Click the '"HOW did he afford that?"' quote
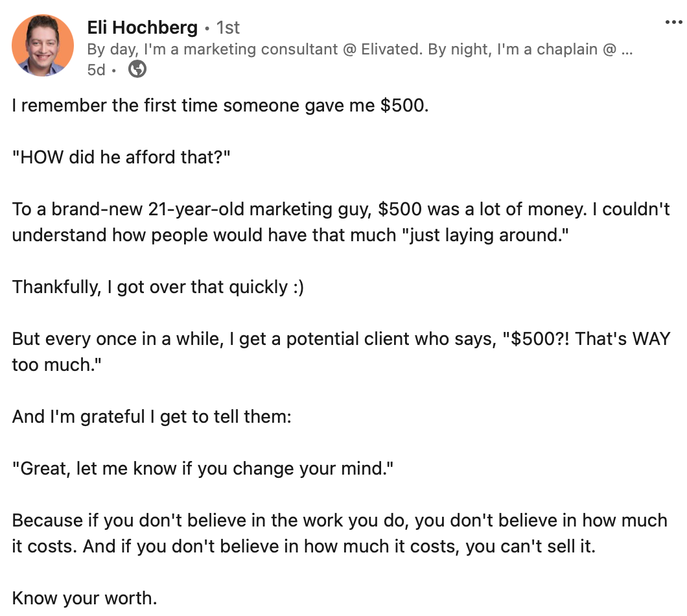Viewport: 687px width, 616px height. tap(121, 157)
